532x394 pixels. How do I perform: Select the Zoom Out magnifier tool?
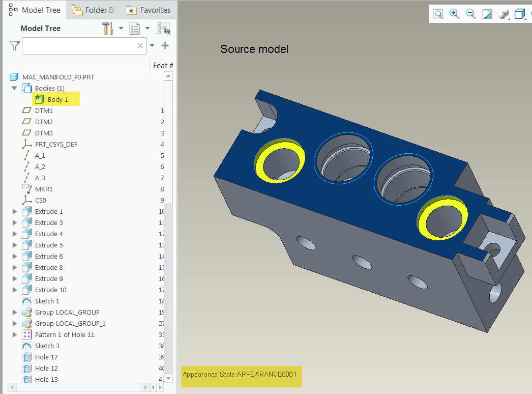point(470,14)
